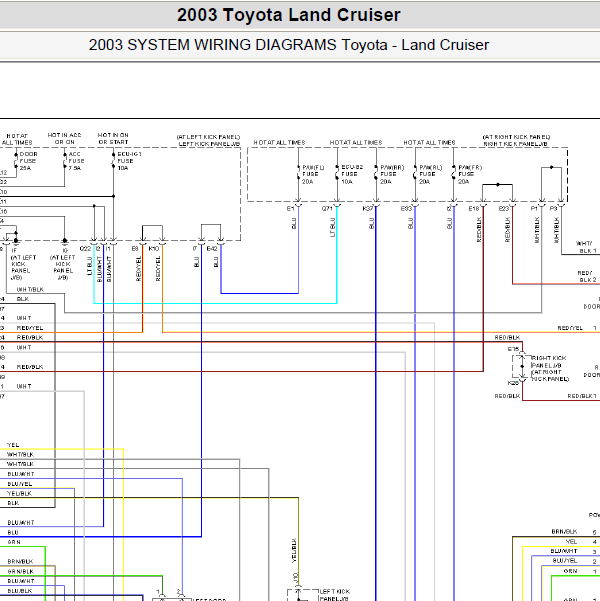Click connector label K10
The image size is (600, 601).
pos(153,249)
